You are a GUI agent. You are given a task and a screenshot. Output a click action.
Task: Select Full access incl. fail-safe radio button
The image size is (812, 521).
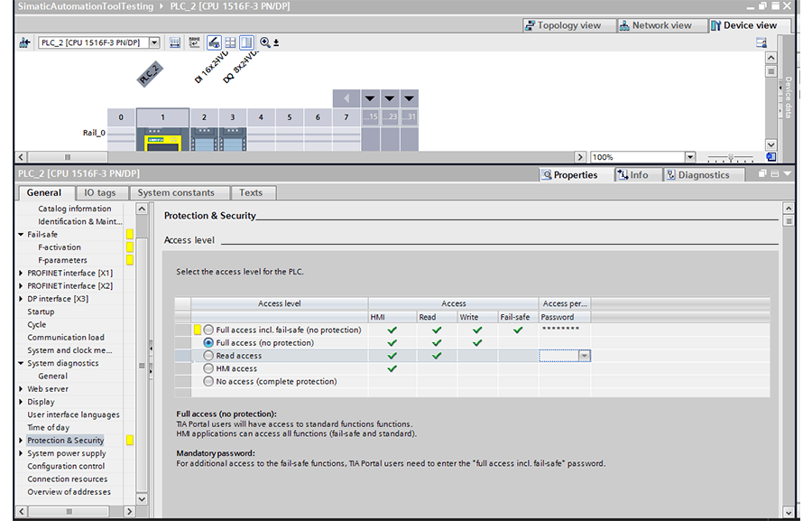click(208, 330)
